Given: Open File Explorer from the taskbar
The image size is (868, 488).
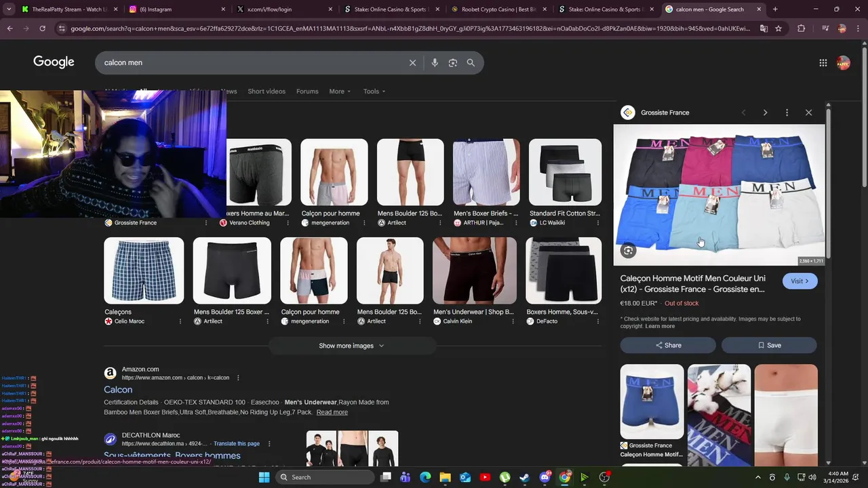Looking at the screenshot, I should click(x=445, y=477).
